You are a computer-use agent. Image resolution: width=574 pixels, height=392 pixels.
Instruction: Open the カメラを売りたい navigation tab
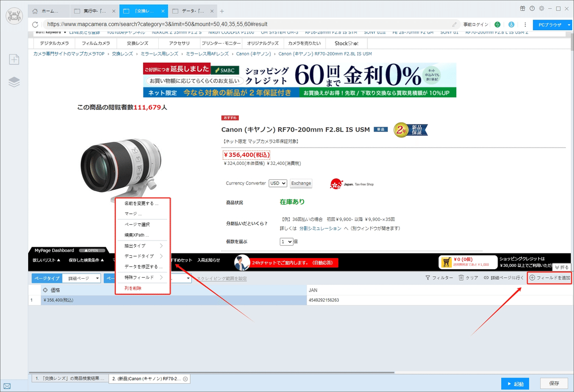(304, 43)
